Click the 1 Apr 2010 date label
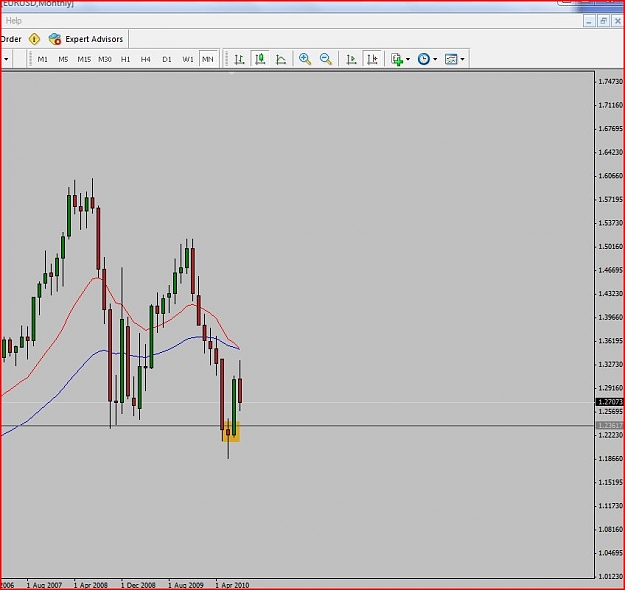 pos(232,585)
